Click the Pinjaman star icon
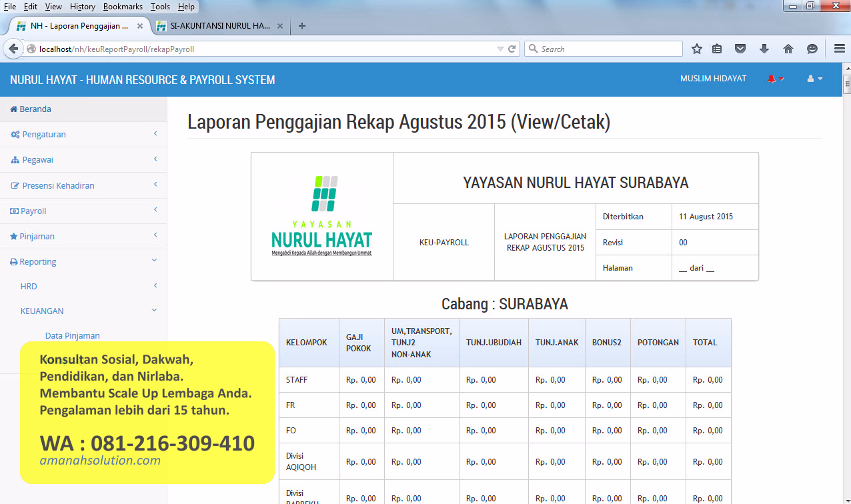Viewport: 851px width, 504px height. click(x=14, y=237)
